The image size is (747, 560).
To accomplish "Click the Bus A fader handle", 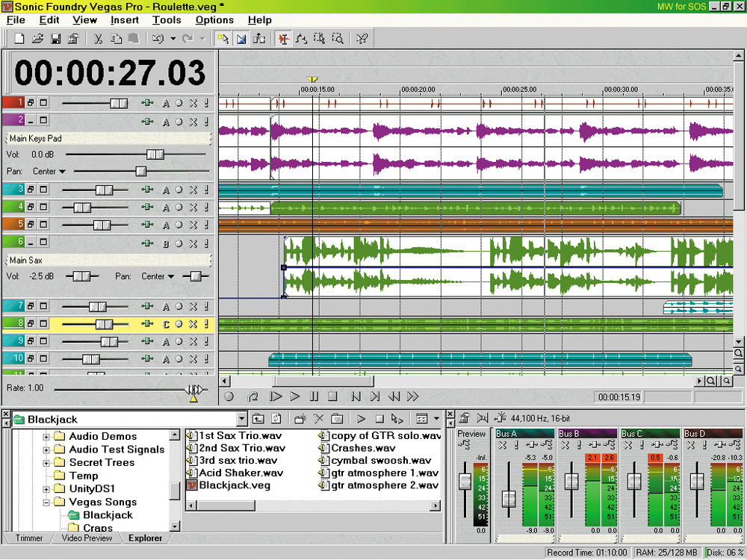I will [x=509, y=499].
